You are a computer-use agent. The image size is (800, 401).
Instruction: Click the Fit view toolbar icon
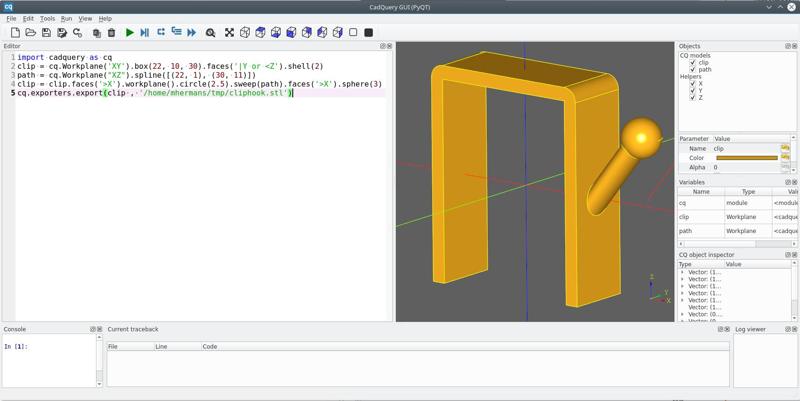click(229, 33)
